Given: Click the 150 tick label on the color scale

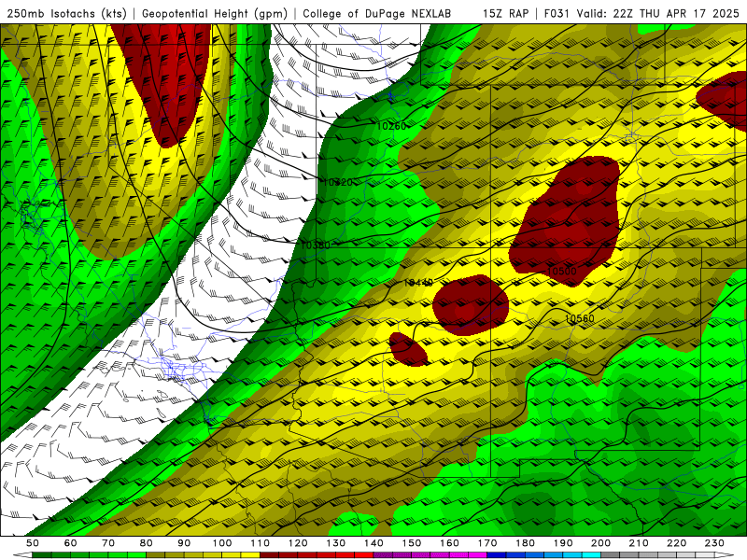Looking at the screenshot, I should point(411,543).
